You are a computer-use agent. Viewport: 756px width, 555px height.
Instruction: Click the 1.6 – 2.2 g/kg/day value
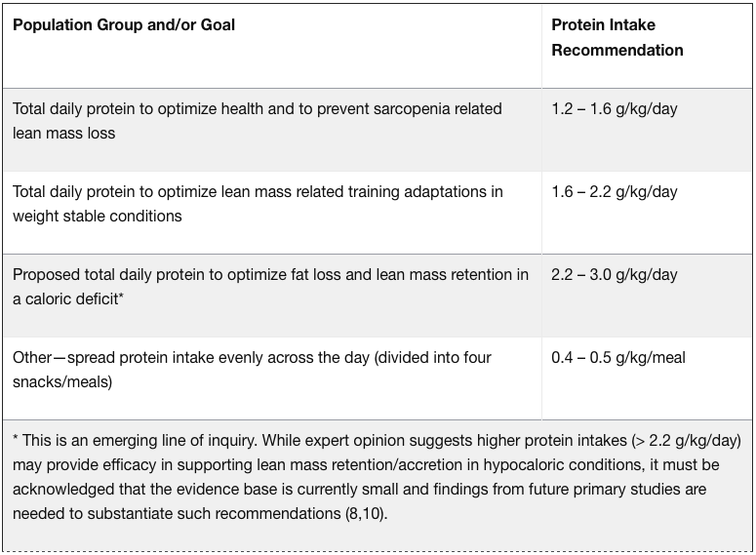(x=614, y=191)
